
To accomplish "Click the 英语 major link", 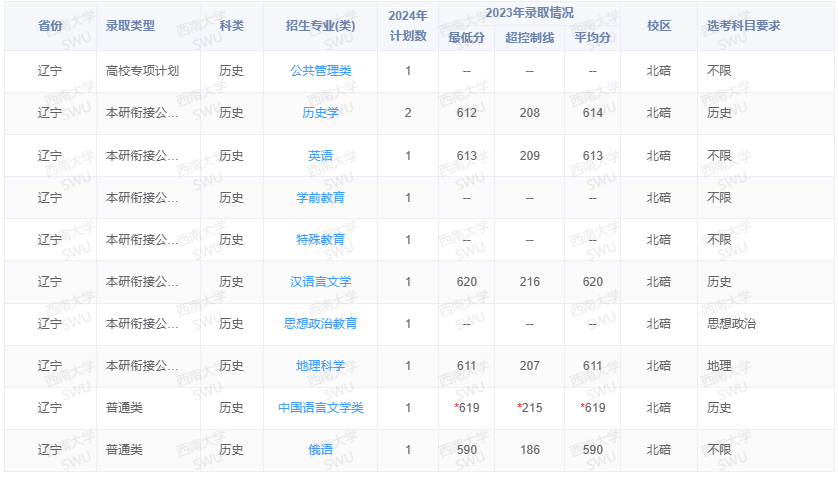I will point(321,155).
